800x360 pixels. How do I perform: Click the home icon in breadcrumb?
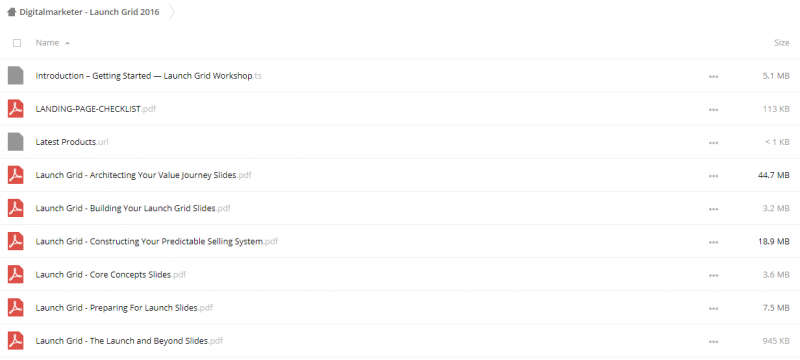(x=11, y=12)
